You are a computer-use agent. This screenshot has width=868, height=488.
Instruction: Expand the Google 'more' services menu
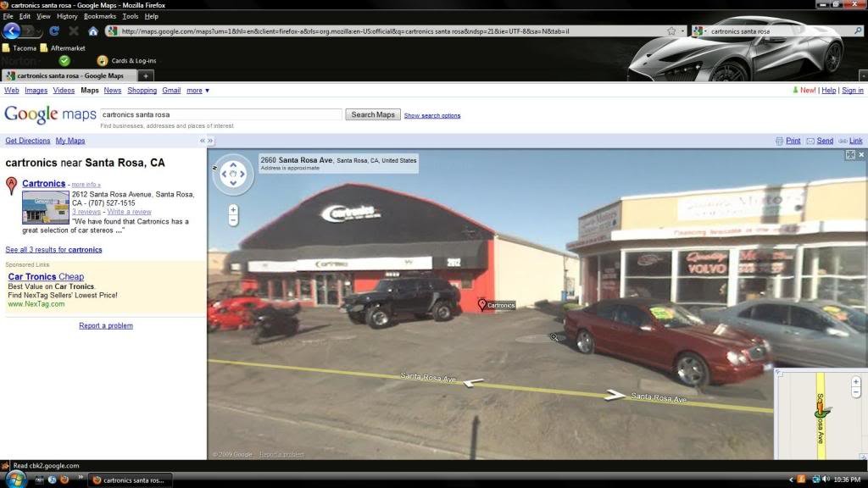198,90
